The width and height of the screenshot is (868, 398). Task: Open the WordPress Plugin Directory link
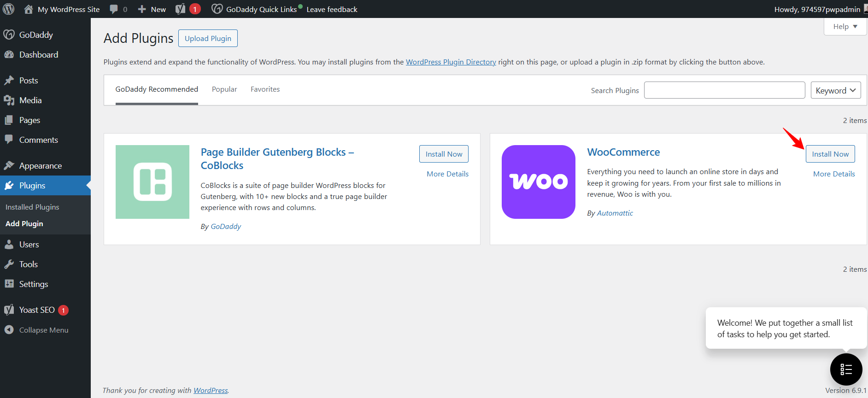point(451,62)
